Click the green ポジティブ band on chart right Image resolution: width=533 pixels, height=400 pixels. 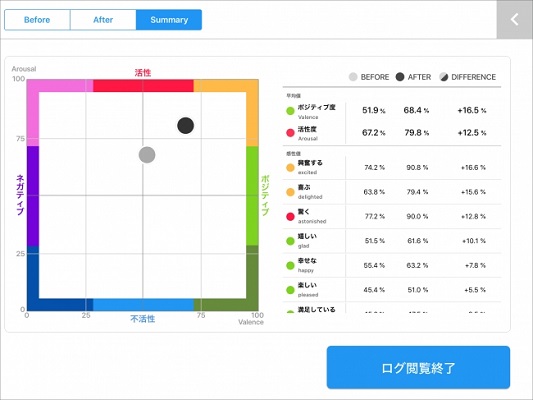[x=252, y=196]
